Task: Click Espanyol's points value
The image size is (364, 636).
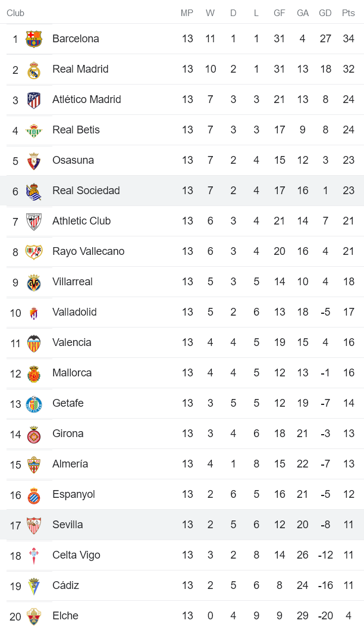Action: pos(349,494)
